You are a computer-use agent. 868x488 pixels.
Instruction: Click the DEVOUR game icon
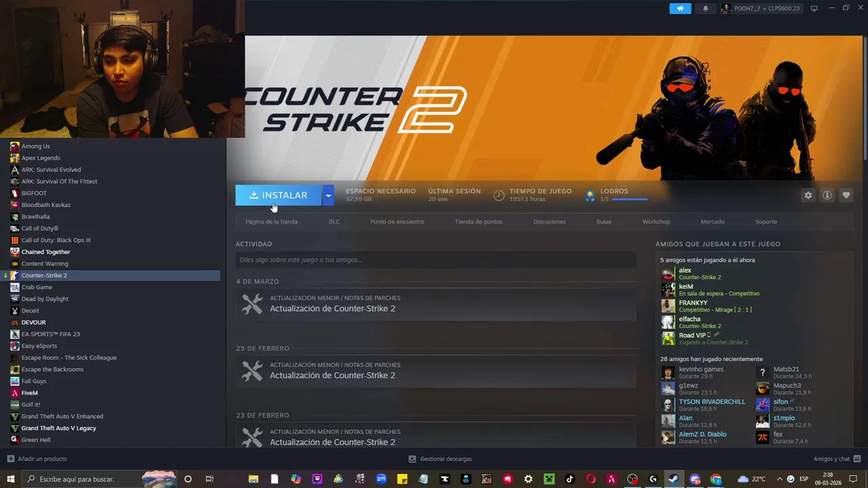(15, 322)
